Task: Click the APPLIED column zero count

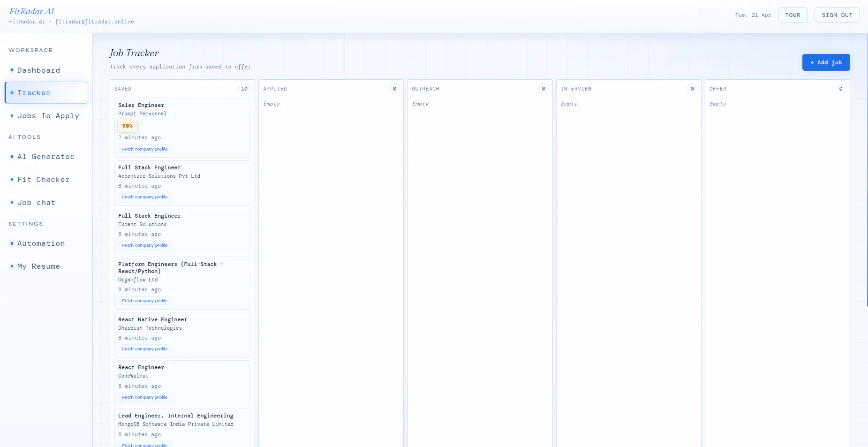Action: [394, 89]
